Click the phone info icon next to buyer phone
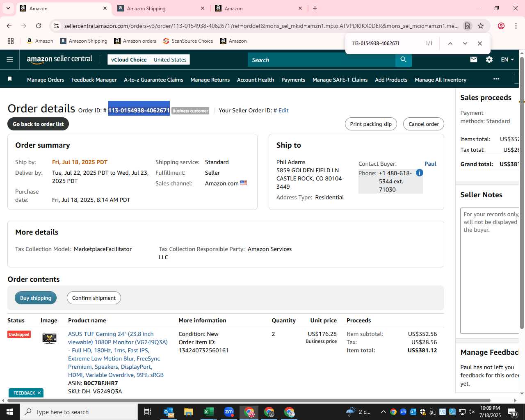This screenshot has width=525, height=420. tap(419, 173)
